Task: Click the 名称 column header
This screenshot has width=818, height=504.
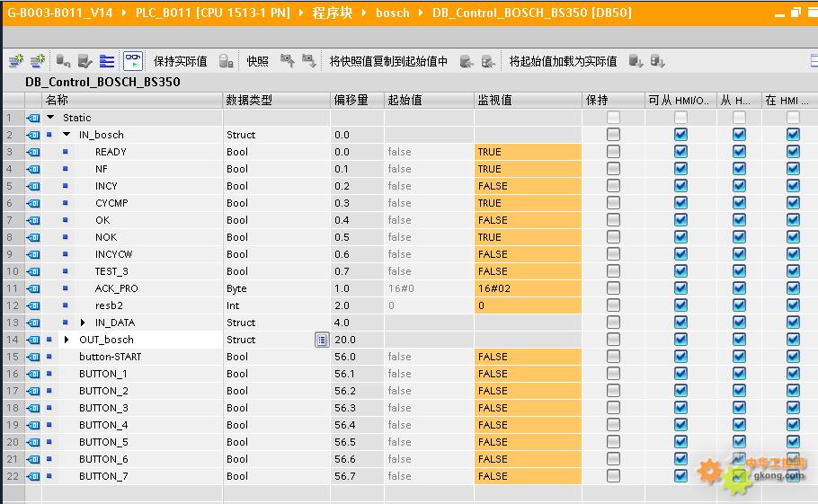Action: tap(132, 100)
